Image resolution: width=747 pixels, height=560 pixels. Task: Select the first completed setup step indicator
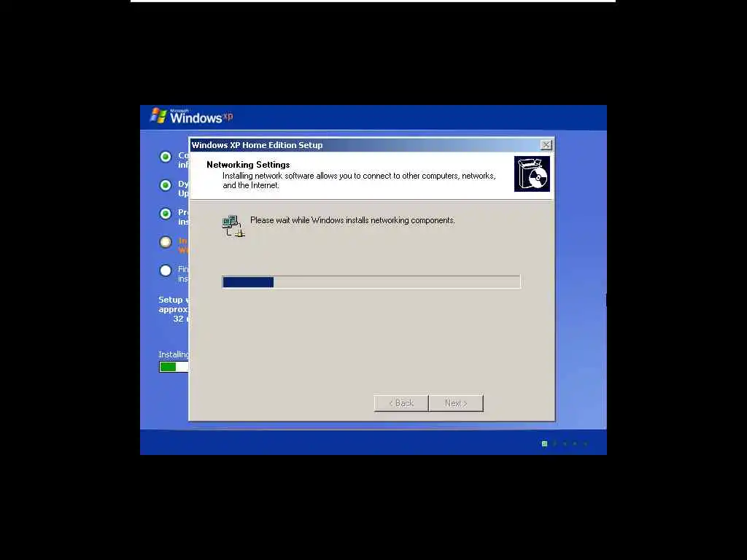(166, 157)
